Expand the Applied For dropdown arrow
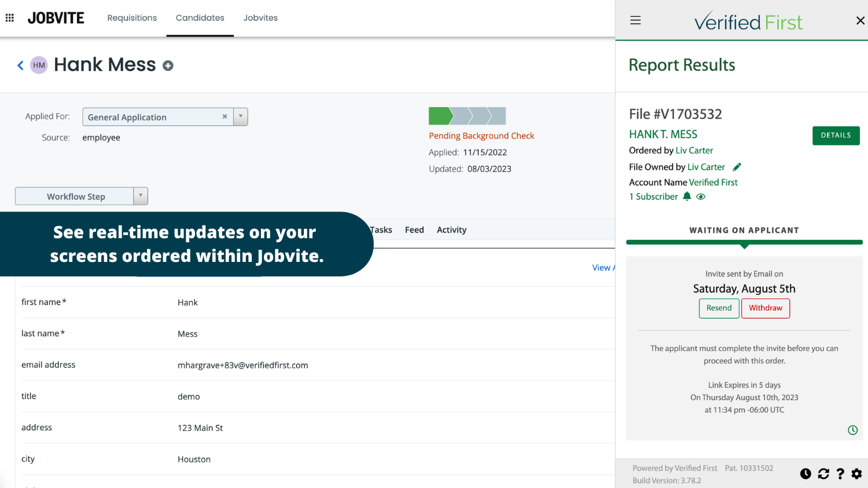The image size is (868, 488). pyautogui.click(x=241, y=117)
